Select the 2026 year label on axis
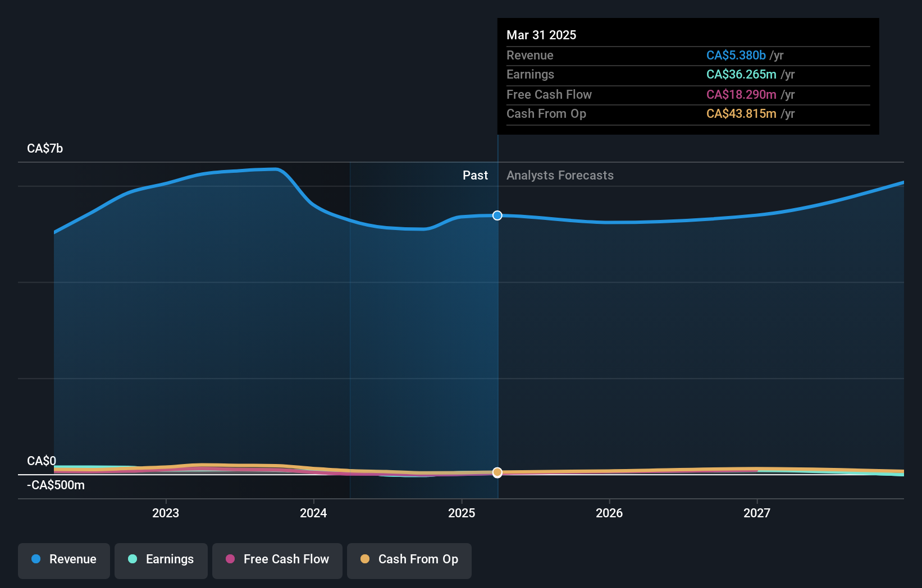This screenshot has width=922, height=588. (610, 512)
